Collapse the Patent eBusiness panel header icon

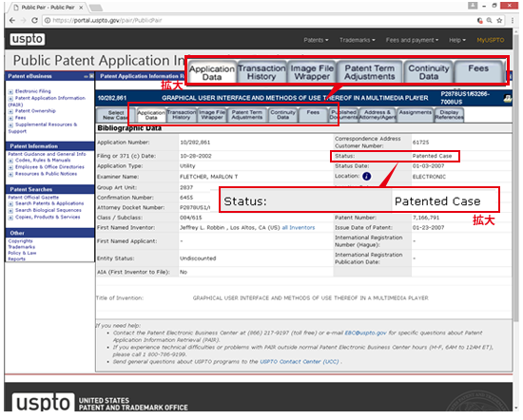[86, 76]
